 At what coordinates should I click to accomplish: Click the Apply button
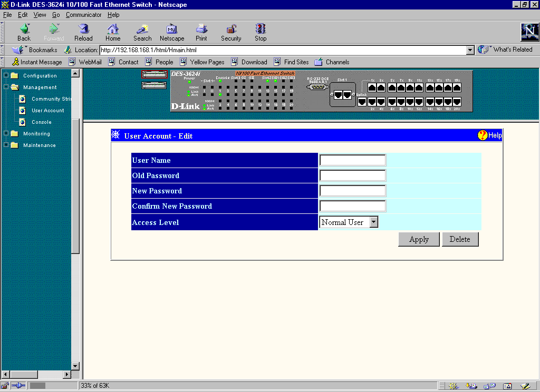tap(419, 239)
